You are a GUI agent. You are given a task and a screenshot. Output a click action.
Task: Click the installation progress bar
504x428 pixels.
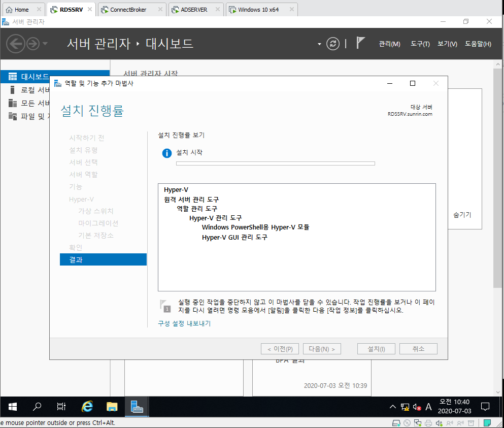click(276, 163)
